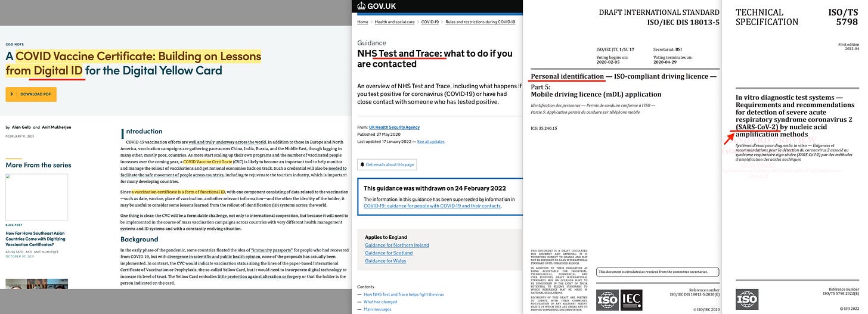Click the Personal identification driving licence title line
This screenshot has height=314, width=868.
(x=624, y=77)
